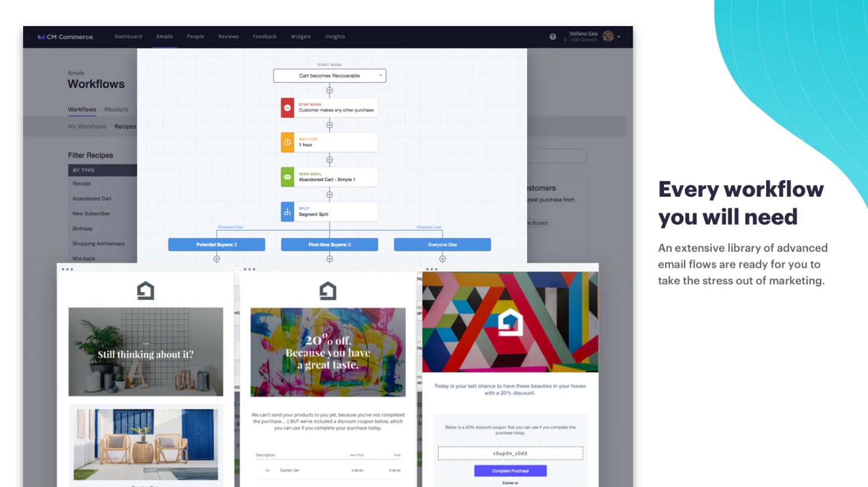
Task: Filter recipes by Receipt type
Action: (82, 184)
